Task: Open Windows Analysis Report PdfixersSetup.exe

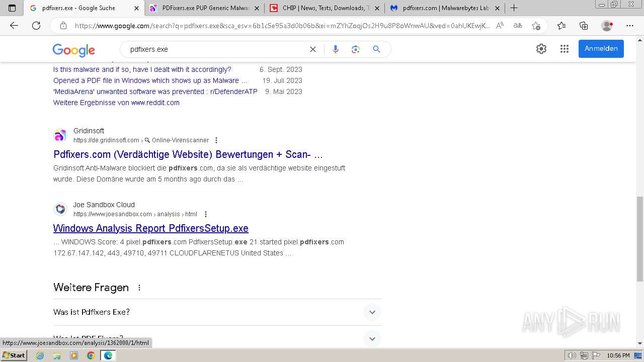Action: (x=151, y=228)
